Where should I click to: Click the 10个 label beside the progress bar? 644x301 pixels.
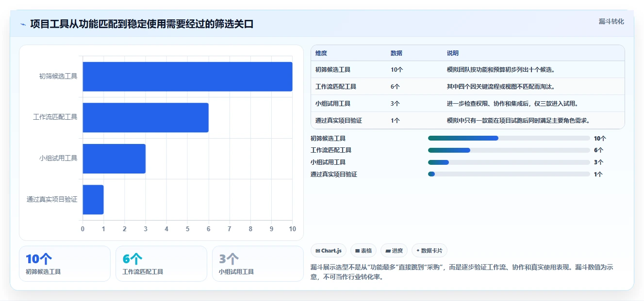600,139
